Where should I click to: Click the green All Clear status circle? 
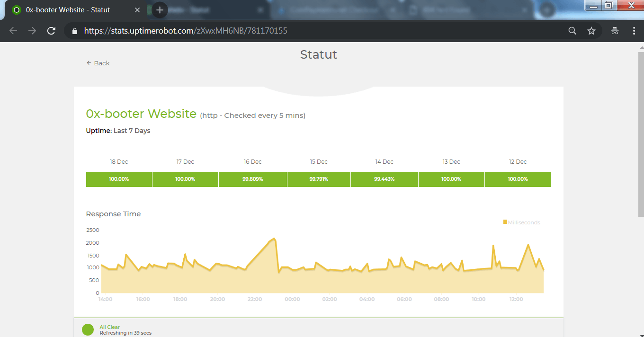(88, 329)
